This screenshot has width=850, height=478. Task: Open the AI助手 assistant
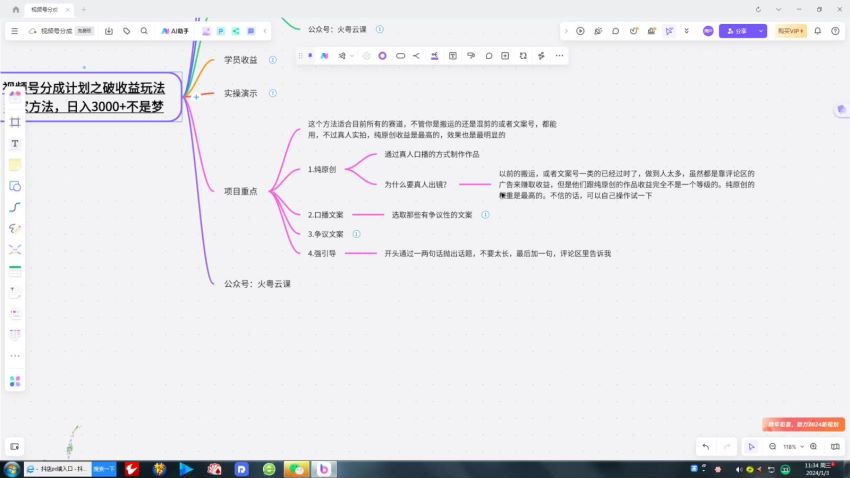tap(176, 31)
